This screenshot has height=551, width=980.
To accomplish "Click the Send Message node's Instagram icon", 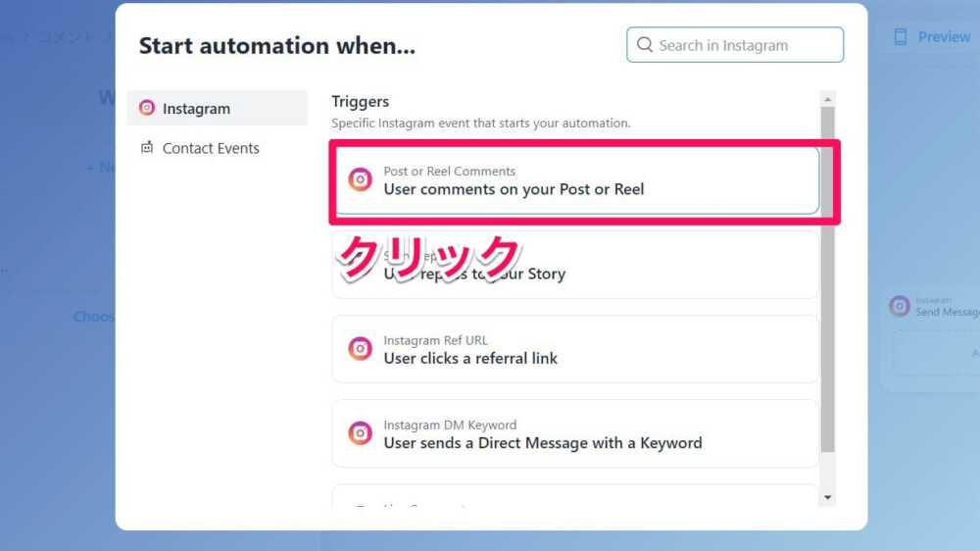I will (900, 306).
